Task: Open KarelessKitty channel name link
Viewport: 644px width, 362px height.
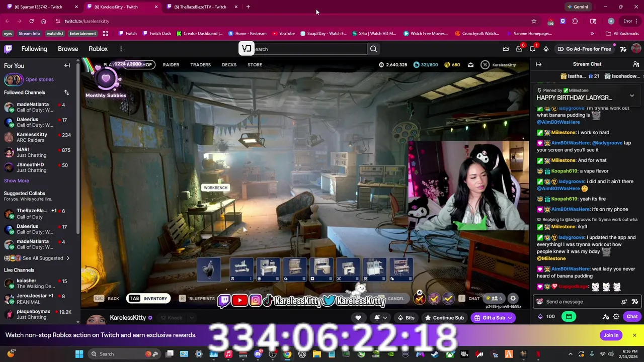Action: [128, 318]
